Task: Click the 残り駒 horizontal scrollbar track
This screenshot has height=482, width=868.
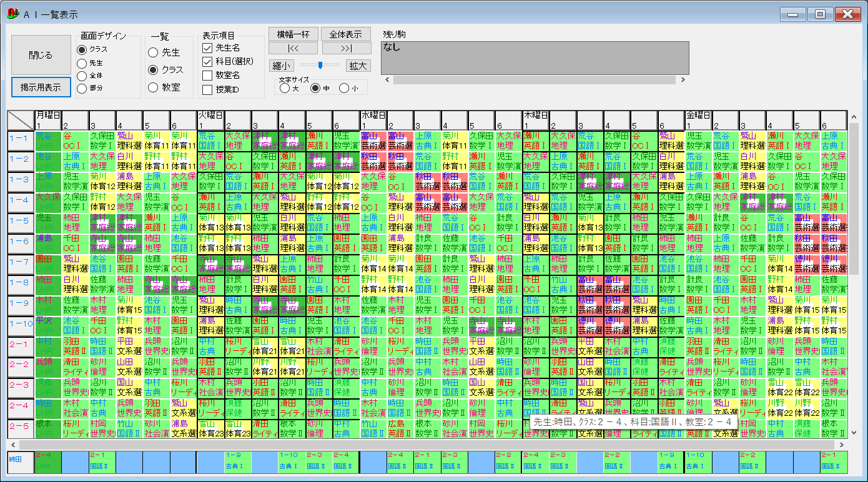Action: tap(535, 79)
